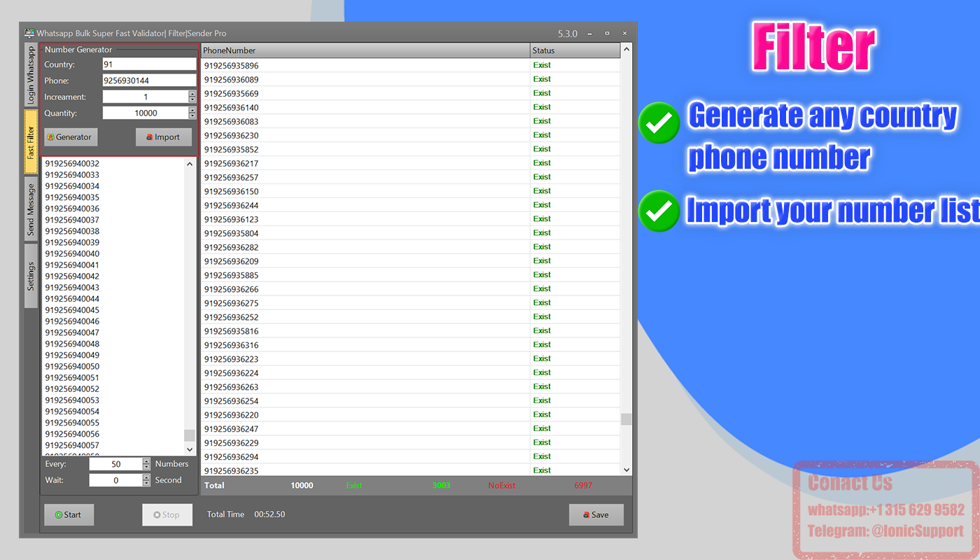Increase the Every numbers spinner
Image resolution: width=980 pixels, height=560 pixels.
click(146, 461)
